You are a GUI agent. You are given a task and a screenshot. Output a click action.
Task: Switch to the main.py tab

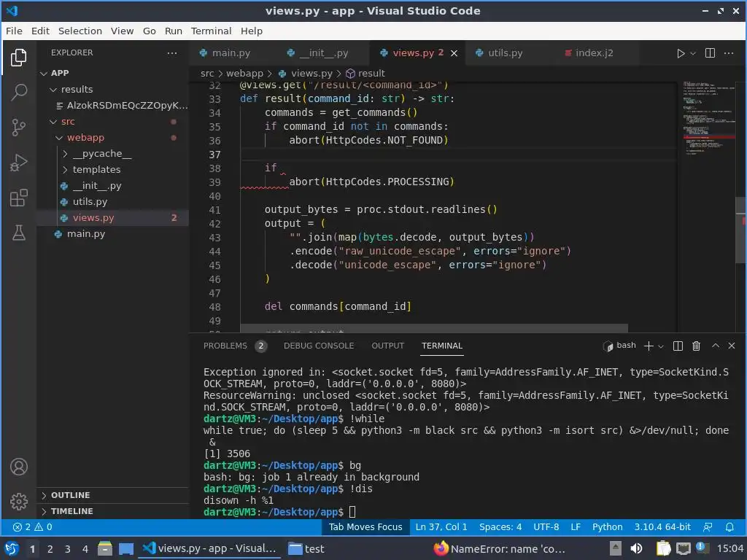pyautogui.click(x=225, y=52)
